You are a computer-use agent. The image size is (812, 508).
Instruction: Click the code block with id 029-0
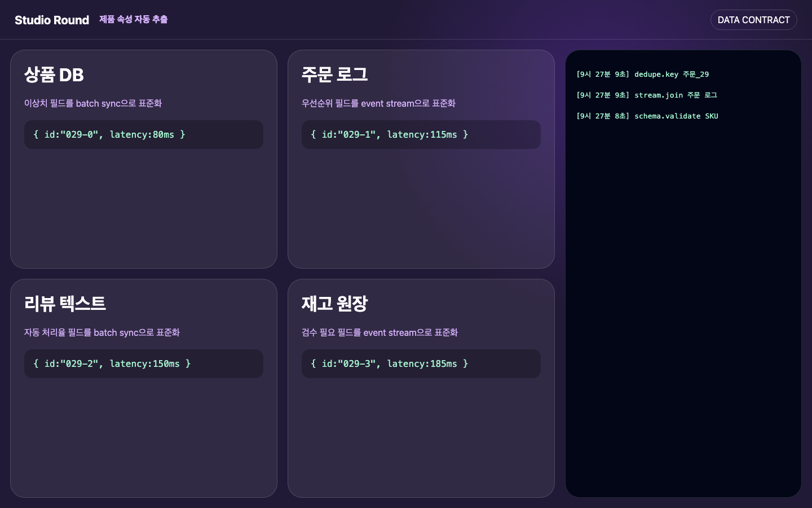click(144, 134)
